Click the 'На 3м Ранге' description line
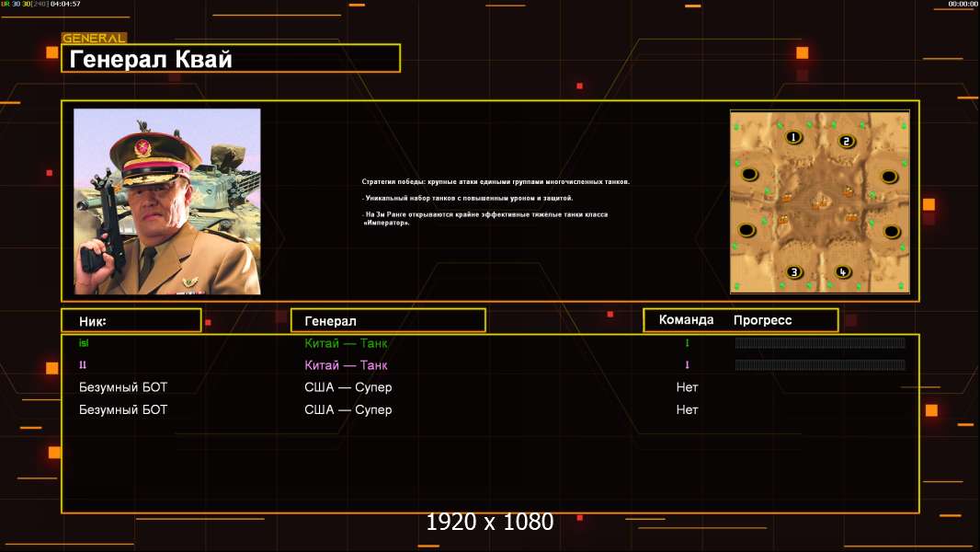This screenshot has height=552, width=980. 485,218
